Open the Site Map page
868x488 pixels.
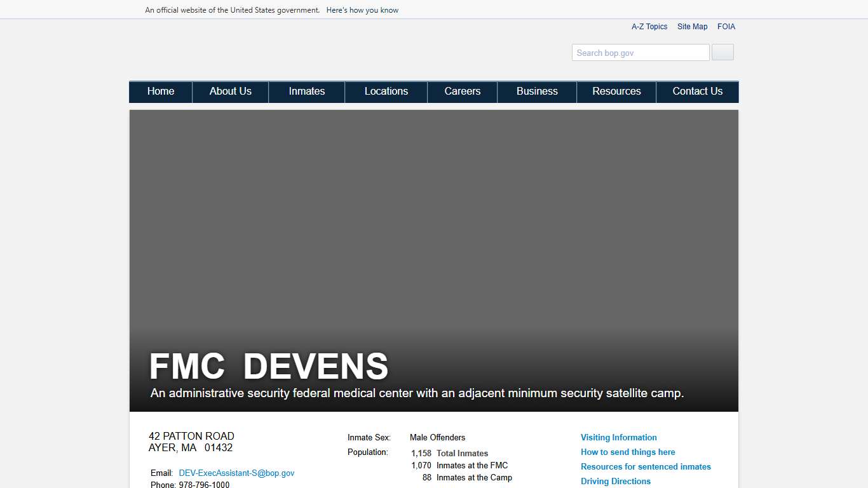point(692,26)
